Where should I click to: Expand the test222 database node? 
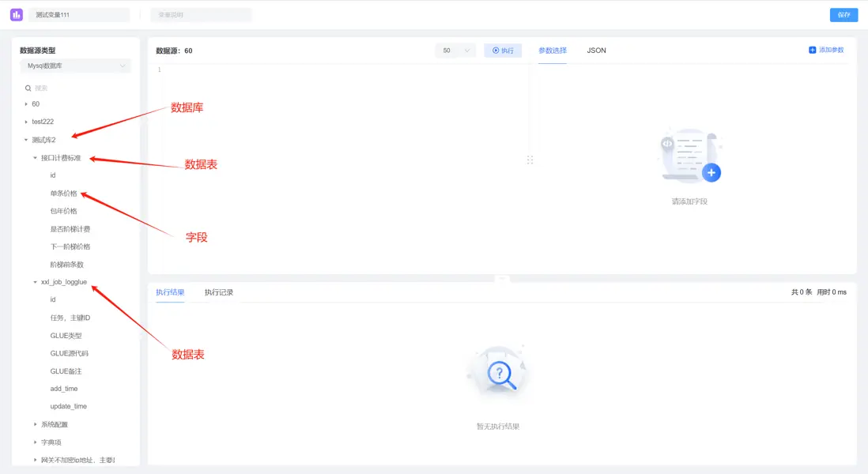tap(26, 122)
